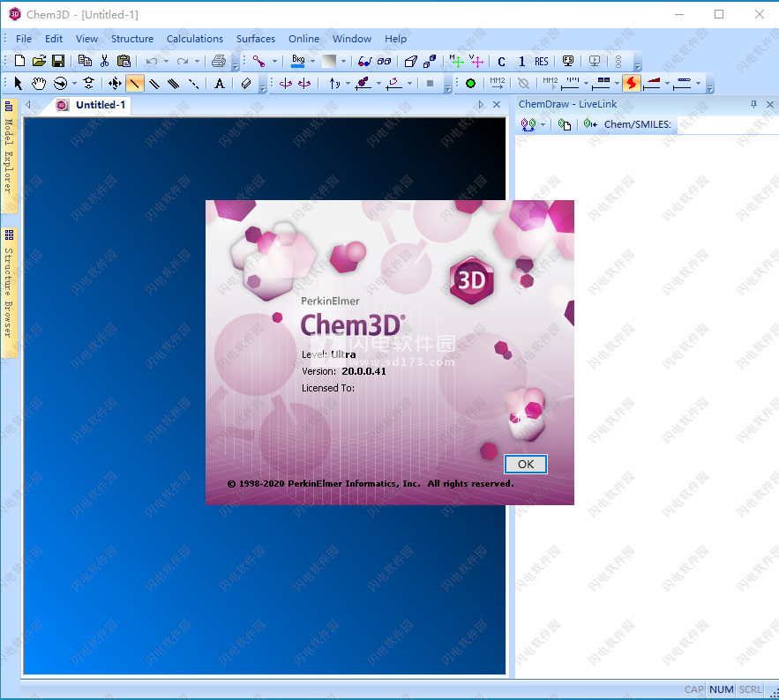Select the double bond tool
This screenshot has height=700, width=779.
[x=154, y=84]
